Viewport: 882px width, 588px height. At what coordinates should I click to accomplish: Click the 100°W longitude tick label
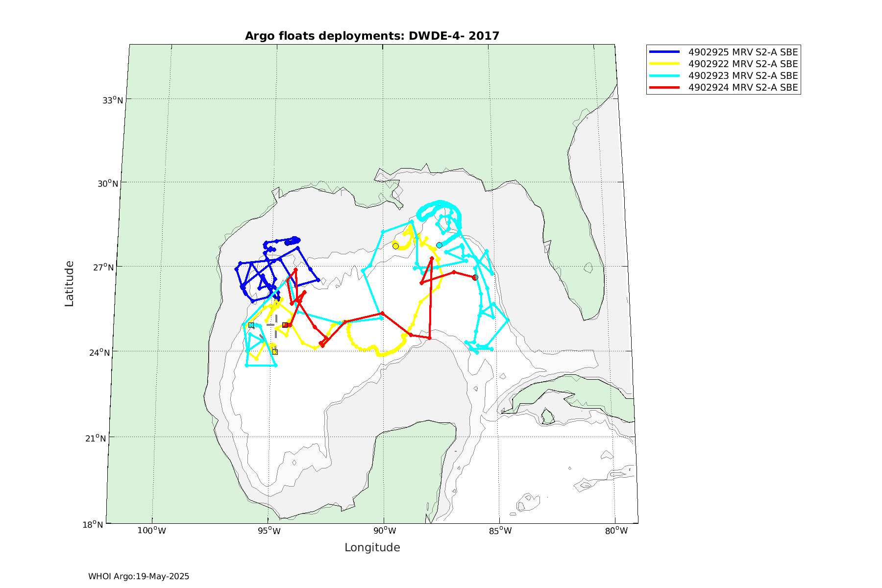coord(151,530)
